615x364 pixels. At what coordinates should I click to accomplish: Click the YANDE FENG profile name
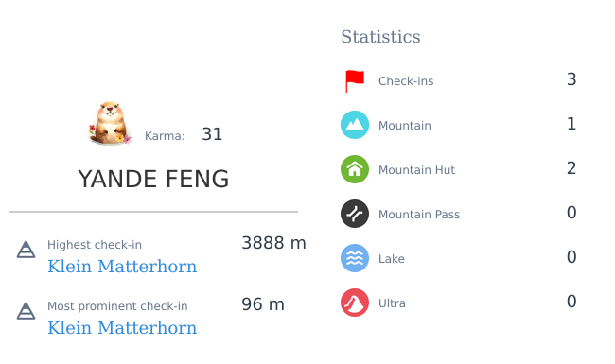coord(153,179)
